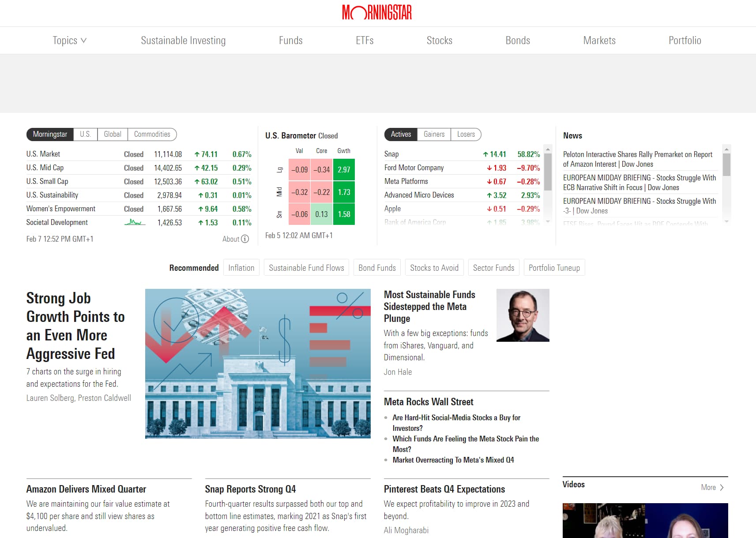This screenshot has height=538, width=756.
Task: Select the Stocks to Avoid topic
Action: pos(434,268)
